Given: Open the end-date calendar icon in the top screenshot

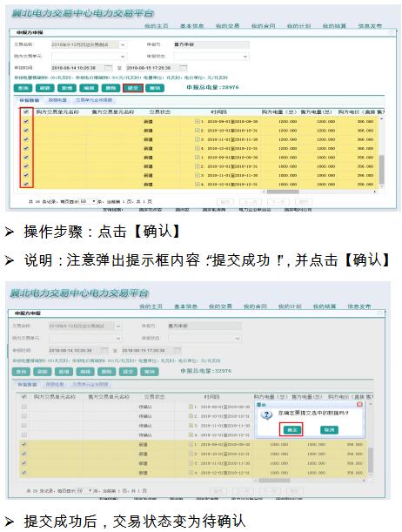Looking at the screenshot, I should pos(183,68).
